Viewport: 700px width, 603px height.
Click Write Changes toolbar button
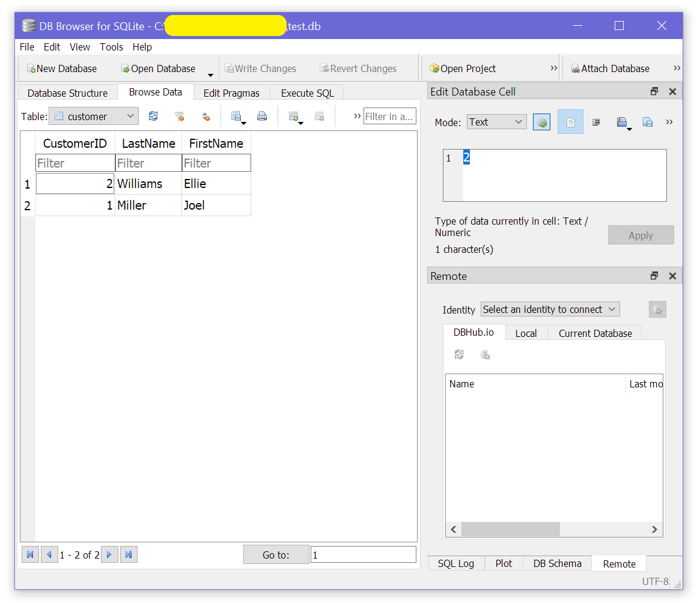click(260, 68)
